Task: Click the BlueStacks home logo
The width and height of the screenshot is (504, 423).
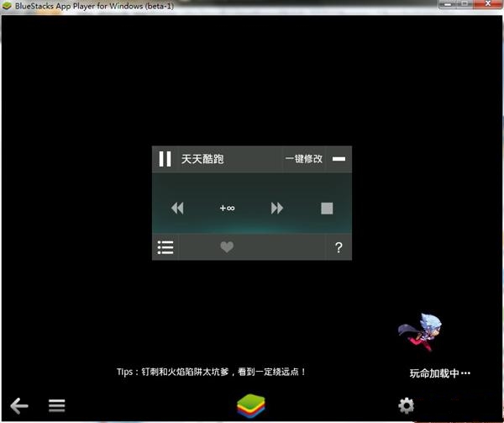Action: click(251, 405)
